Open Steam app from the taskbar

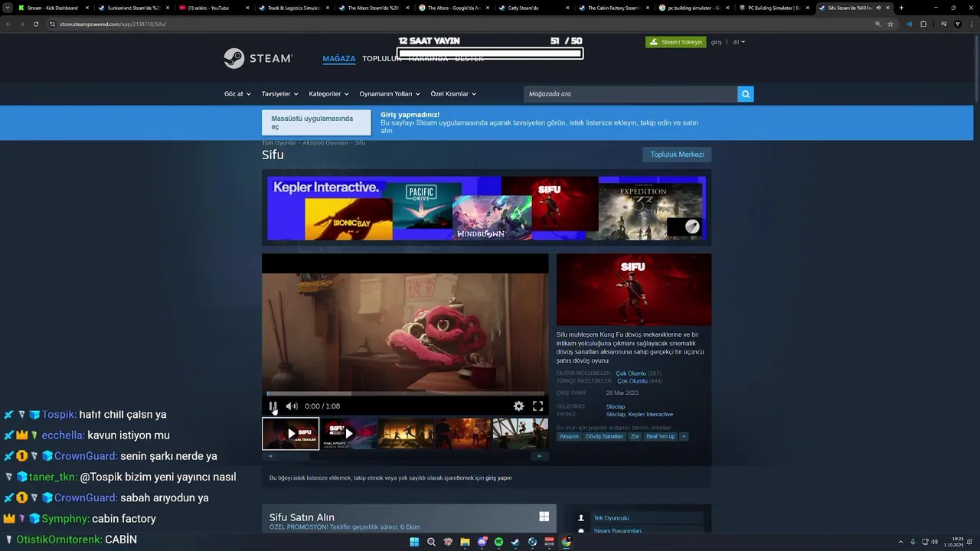tap(516, 542)
